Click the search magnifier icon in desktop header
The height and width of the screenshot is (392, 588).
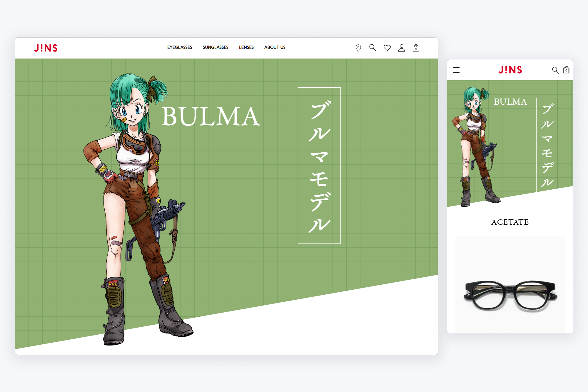point(373,47)
